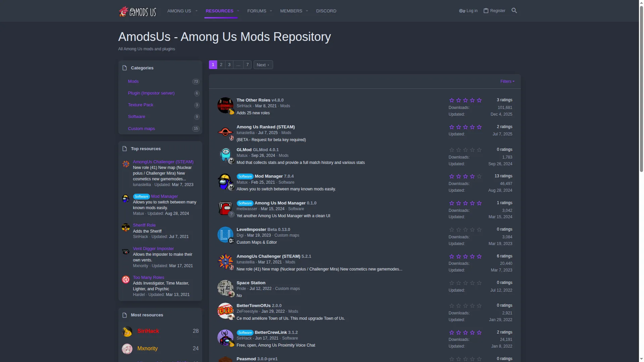Click author ZeFreestyle link
The image size is (644, 362).
coord(247,311)
